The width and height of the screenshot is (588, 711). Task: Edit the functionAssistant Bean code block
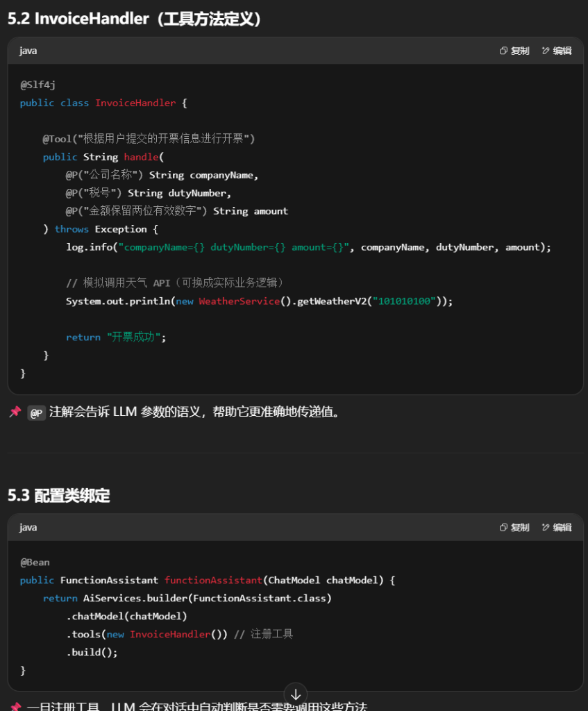(x=557, y=528)
